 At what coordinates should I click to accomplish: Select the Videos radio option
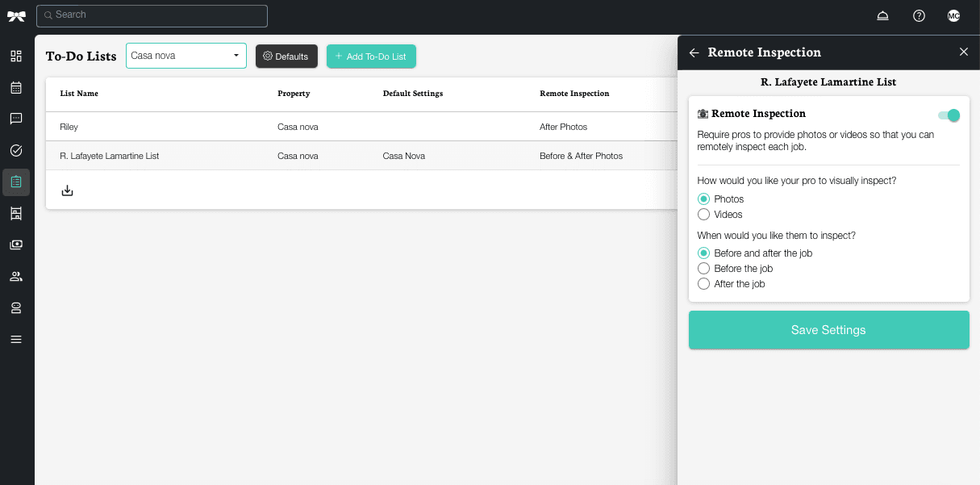[703, 215]
